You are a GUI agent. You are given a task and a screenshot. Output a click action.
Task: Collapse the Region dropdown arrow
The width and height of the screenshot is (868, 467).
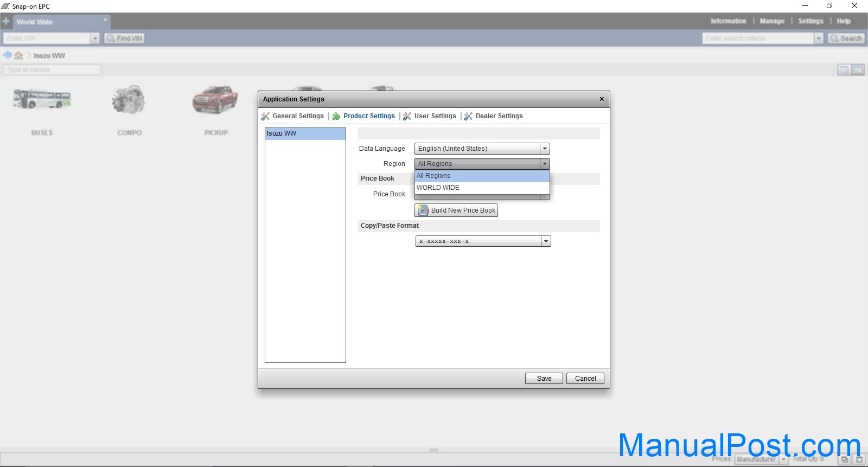coord(545,164)
